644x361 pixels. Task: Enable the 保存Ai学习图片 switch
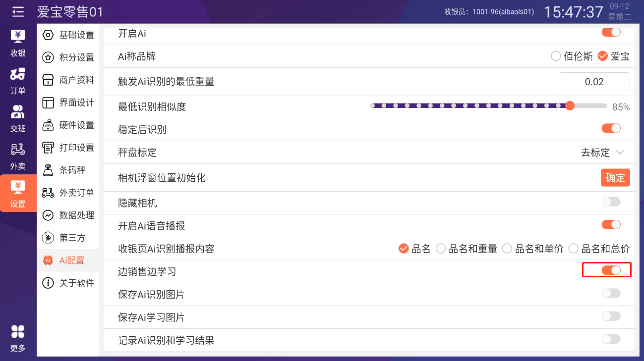coord(611,316)
